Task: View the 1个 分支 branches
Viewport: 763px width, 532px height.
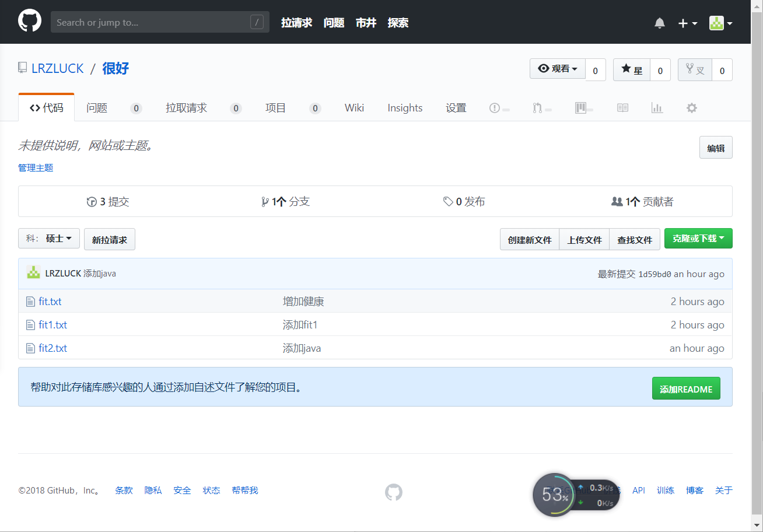Action: 286,202
